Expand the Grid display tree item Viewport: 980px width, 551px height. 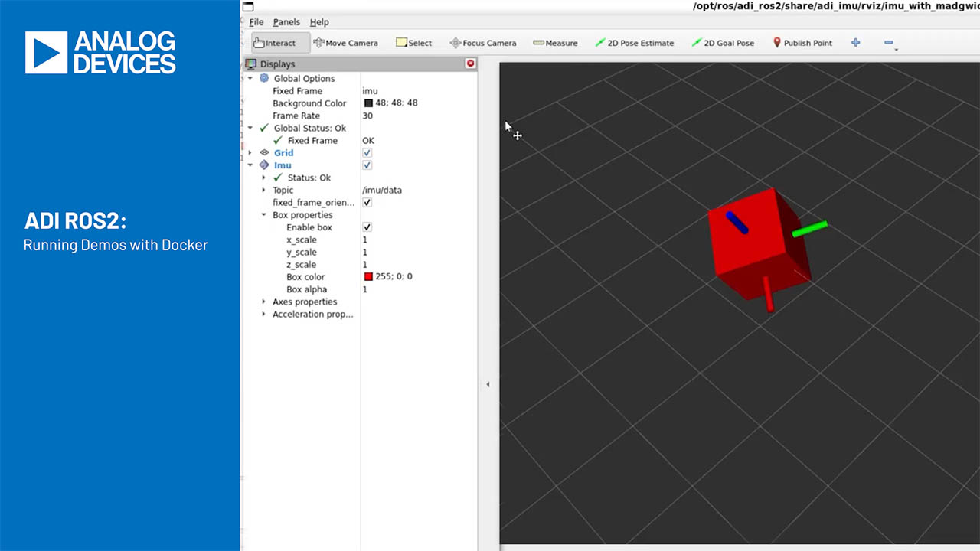click(x=250, y=153)
